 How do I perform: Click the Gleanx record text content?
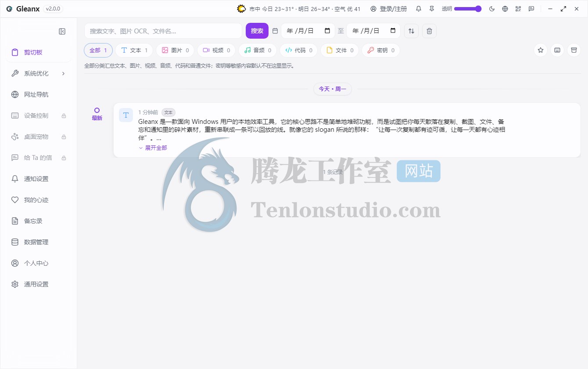pyautogui.click(x=322, y=130)
